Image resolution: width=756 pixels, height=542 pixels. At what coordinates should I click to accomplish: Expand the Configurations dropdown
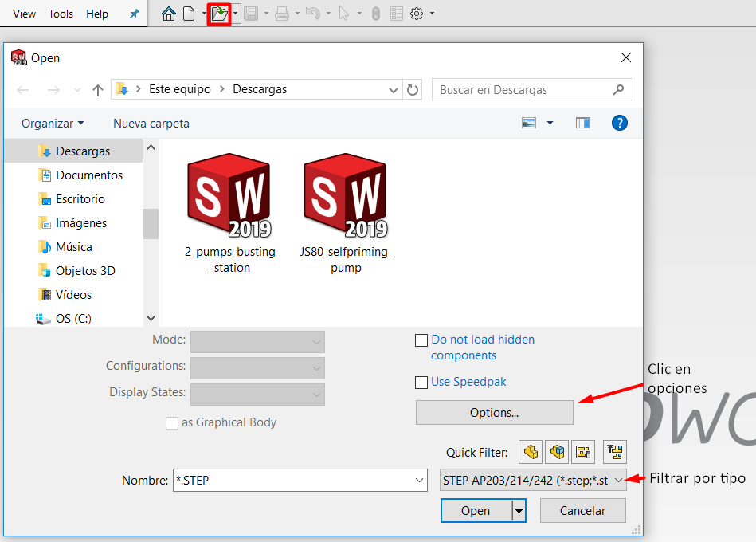[x=258, y=368]
